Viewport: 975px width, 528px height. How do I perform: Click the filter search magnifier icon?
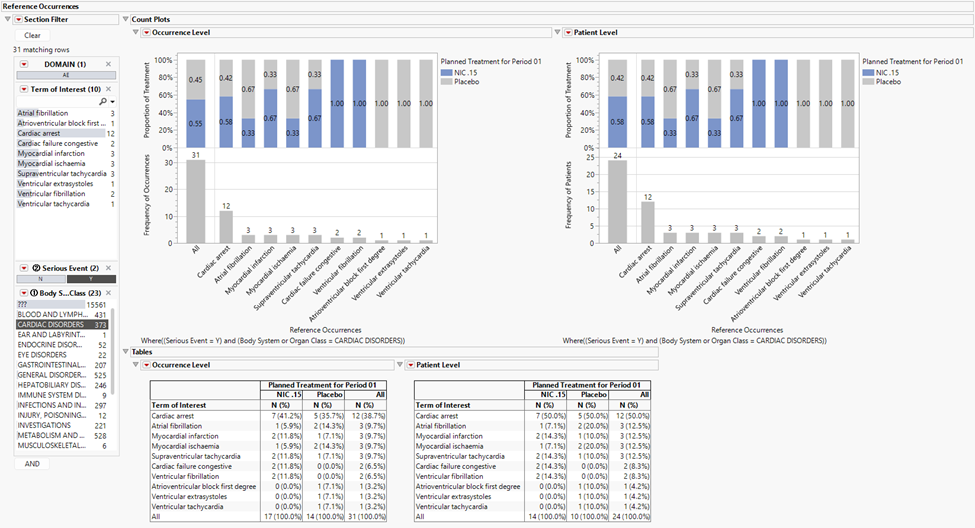103,101
